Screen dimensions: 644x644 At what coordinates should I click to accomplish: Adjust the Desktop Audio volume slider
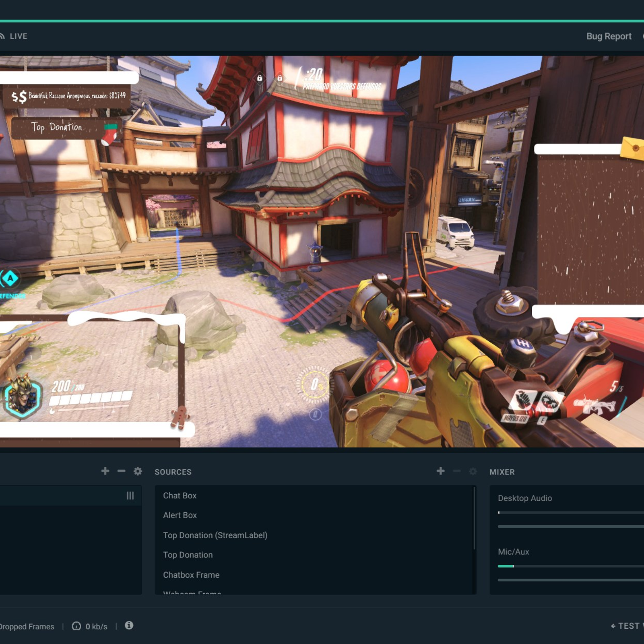click(x=571, y=526)
